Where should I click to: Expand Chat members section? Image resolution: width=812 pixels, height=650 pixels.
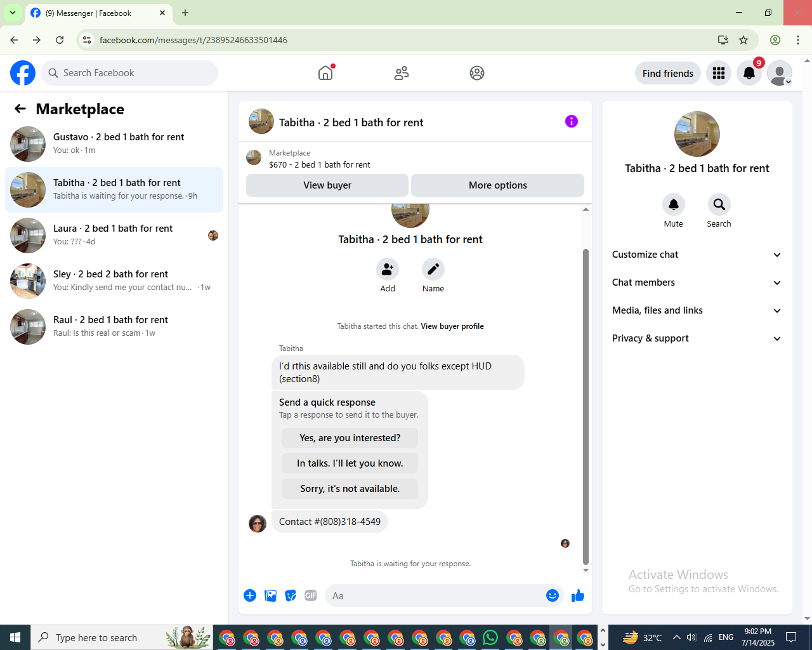click(697, 282)
